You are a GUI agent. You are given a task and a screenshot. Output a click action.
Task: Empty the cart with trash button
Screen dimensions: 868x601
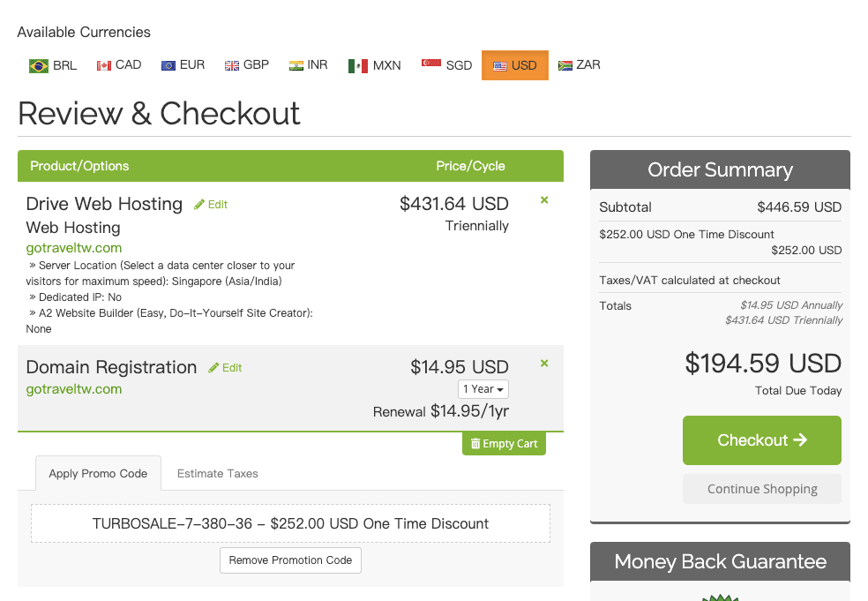pos(504,444)
